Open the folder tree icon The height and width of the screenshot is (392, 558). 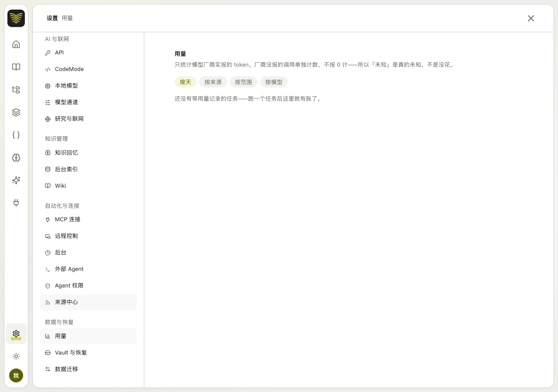click(x=16, y=90)
